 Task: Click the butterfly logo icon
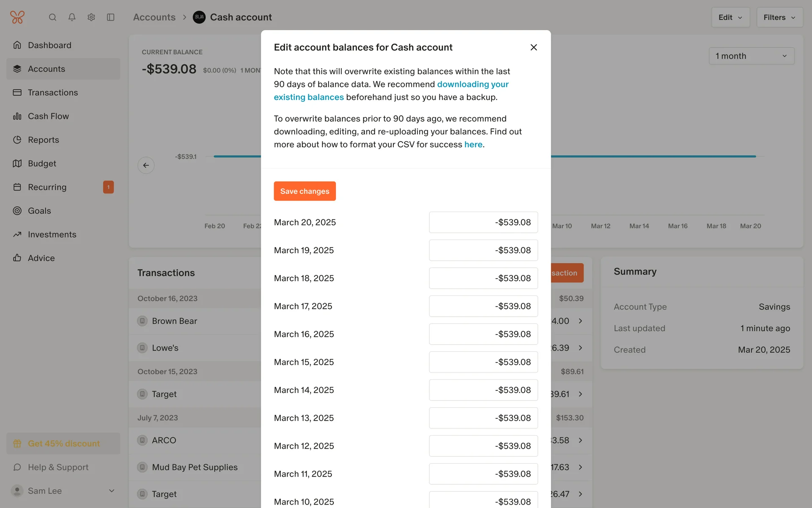(x=17, y=17)
